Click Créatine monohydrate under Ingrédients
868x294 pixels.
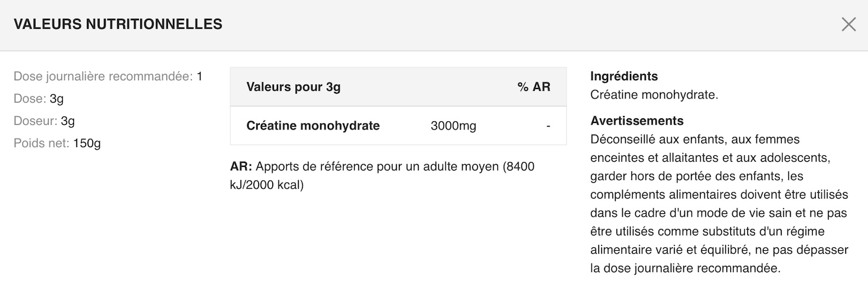[654, 95]
